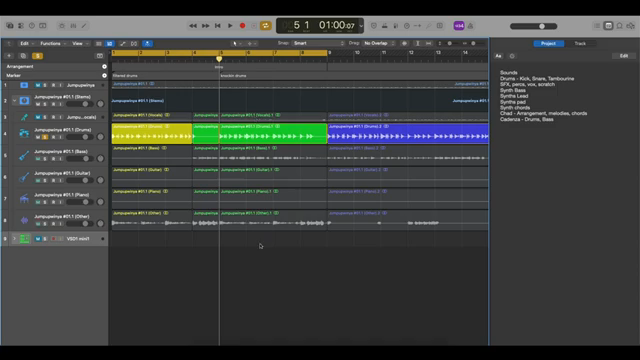
Task: Start playback with the Play button
Action: [x=230, y=26]
